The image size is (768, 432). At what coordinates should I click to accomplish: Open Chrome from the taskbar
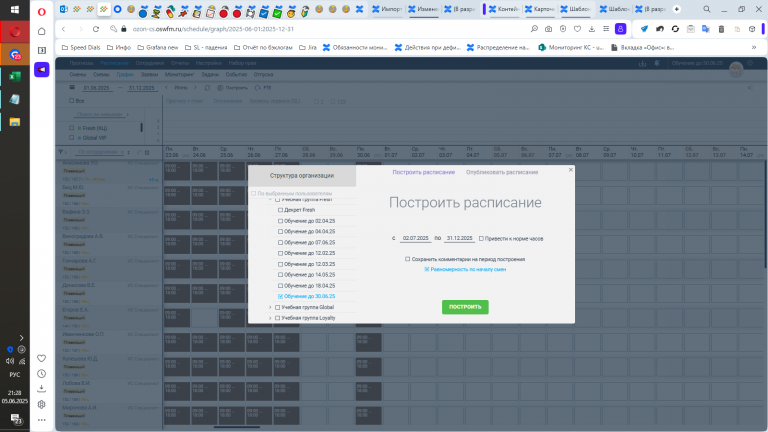[x=15, y=54]
